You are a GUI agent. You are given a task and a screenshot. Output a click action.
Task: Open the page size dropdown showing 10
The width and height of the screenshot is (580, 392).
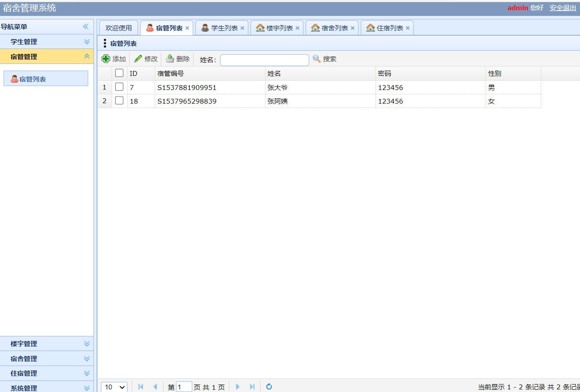tap(114, 386)
